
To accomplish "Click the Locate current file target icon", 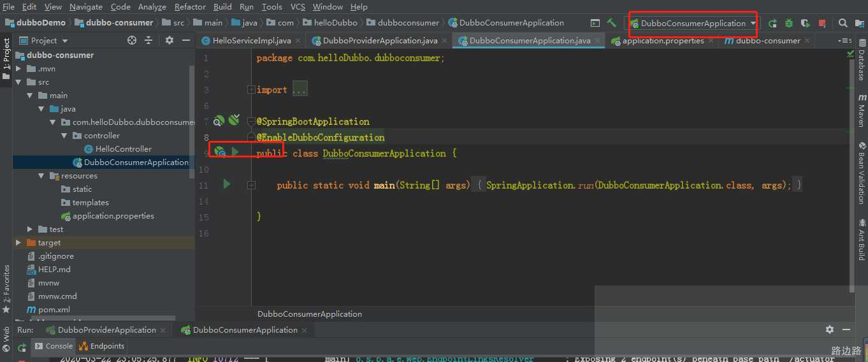I will (x=132, y=40).
